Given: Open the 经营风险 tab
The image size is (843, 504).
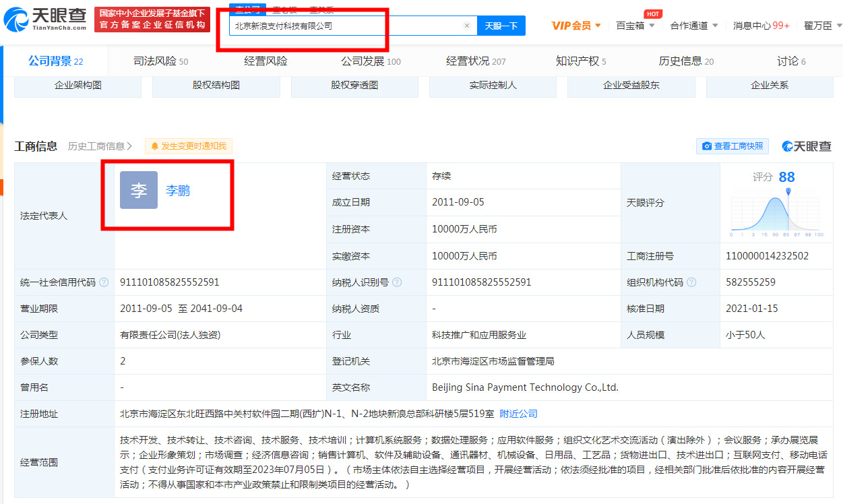Looking at the screenshot, I should click(266, 61).
